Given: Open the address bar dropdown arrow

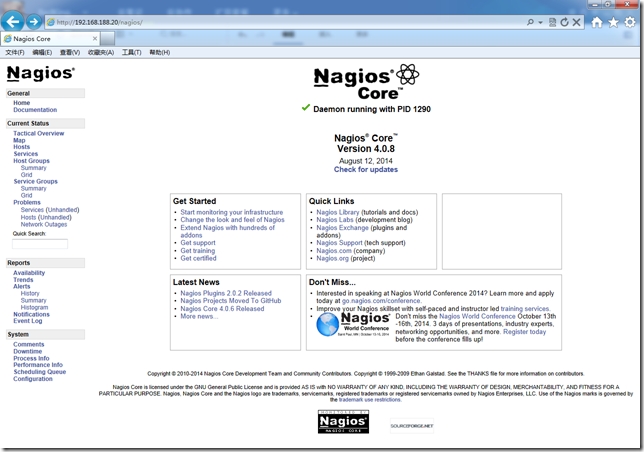Looking at the screenshot, I should coord(540,22).
